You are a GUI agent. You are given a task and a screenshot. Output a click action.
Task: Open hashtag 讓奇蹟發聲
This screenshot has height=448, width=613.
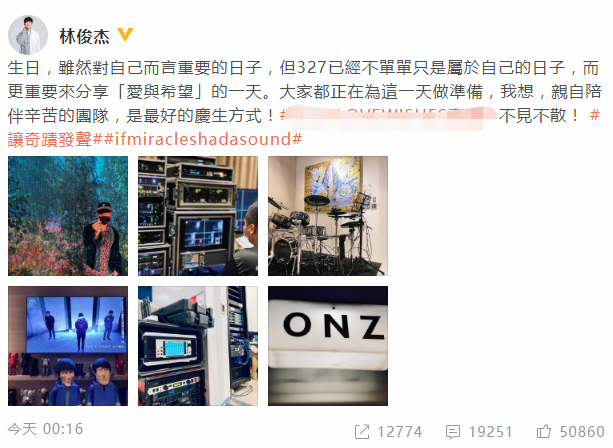point(50,139)
